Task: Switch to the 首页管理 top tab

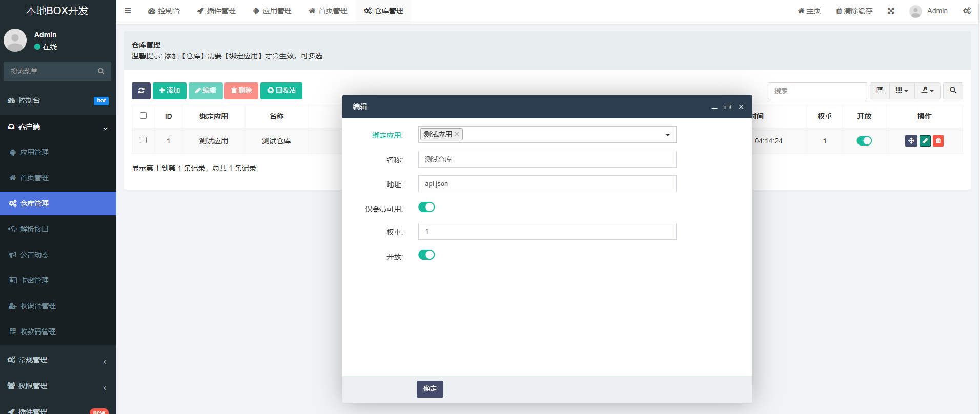Action: tap(328, 11)
